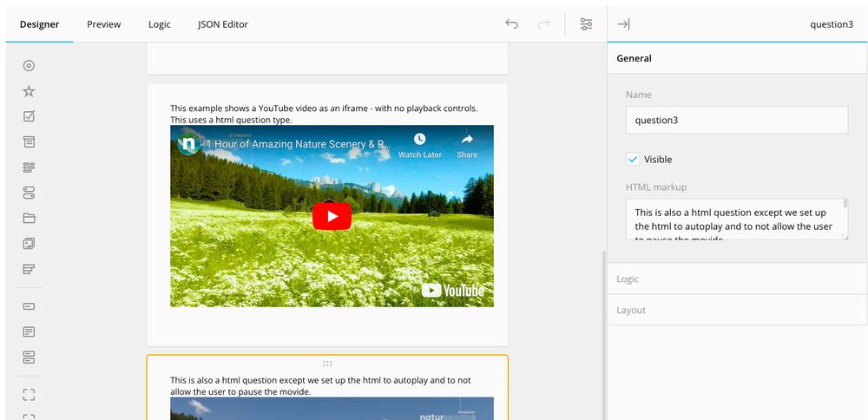This screenshot has height=420, width=868.
Task: Open the question3 element selector
Action: click(x=832, y=24)
